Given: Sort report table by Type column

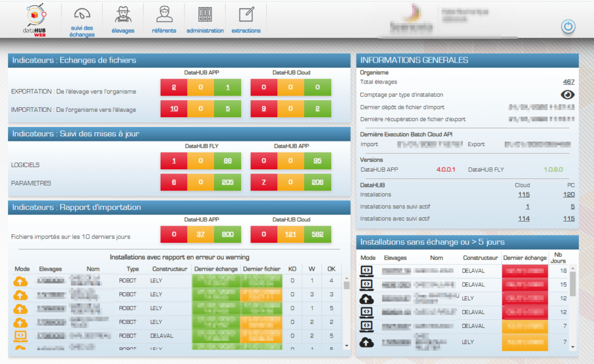Looking at the screenshot, I should [133, 269].
